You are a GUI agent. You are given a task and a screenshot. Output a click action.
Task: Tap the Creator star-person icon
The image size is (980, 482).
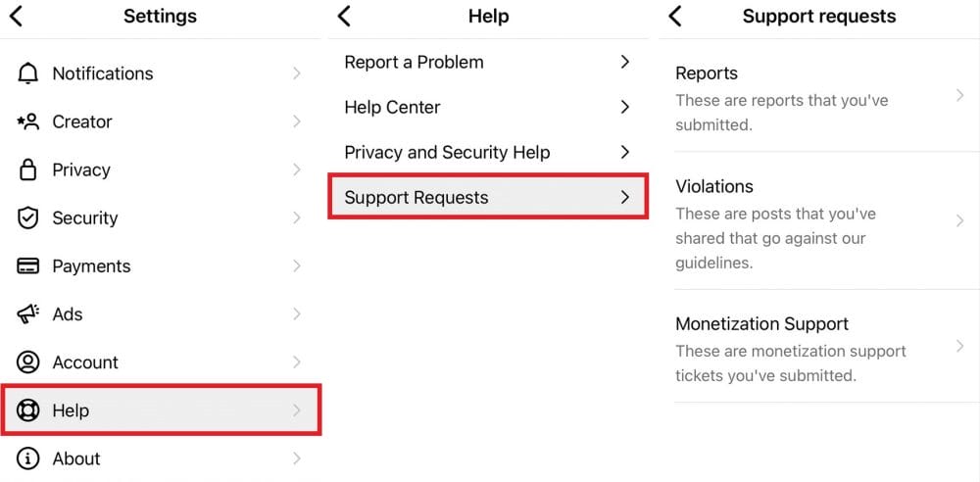[x=27, y=121]
